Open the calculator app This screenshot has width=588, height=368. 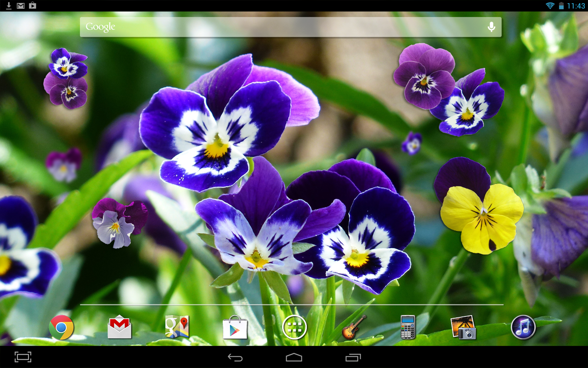407,327
